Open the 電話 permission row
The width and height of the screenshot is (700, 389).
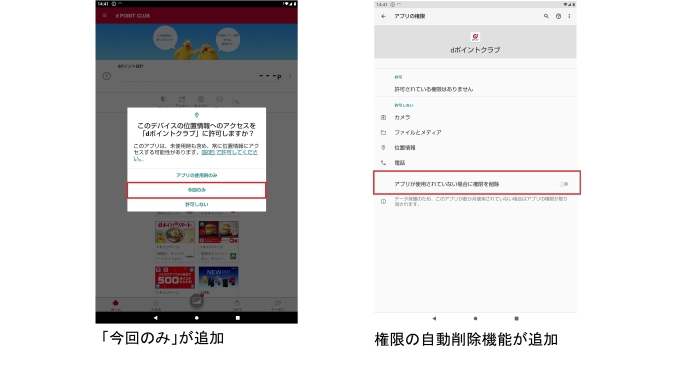point(475,163)
